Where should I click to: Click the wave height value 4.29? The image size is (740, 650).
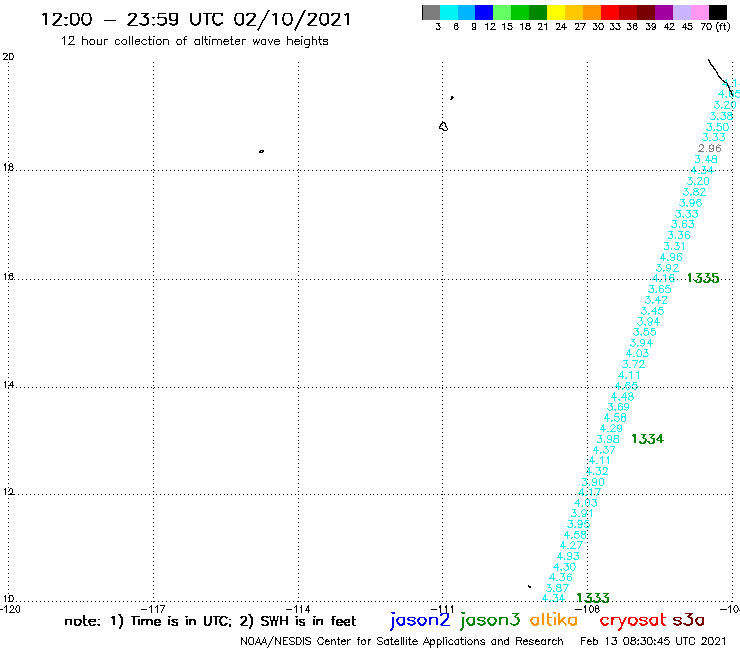point(611,428)
